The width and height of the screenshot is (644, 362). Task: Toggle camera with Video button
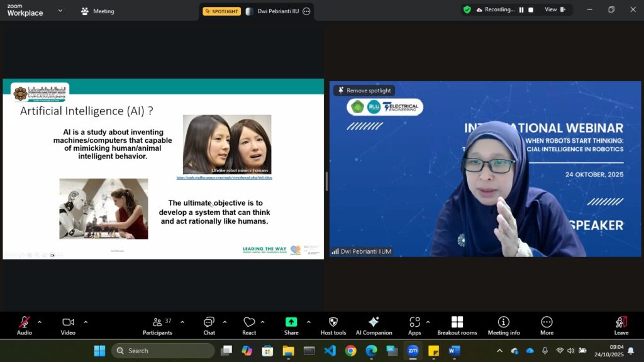(x=68, y=325)
